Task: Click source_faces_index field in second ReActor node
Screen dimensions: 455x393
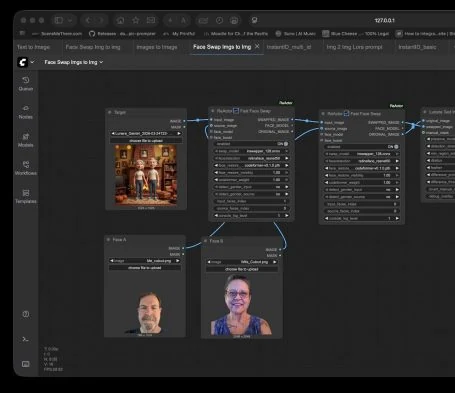Action: click(x=362, y=211)
